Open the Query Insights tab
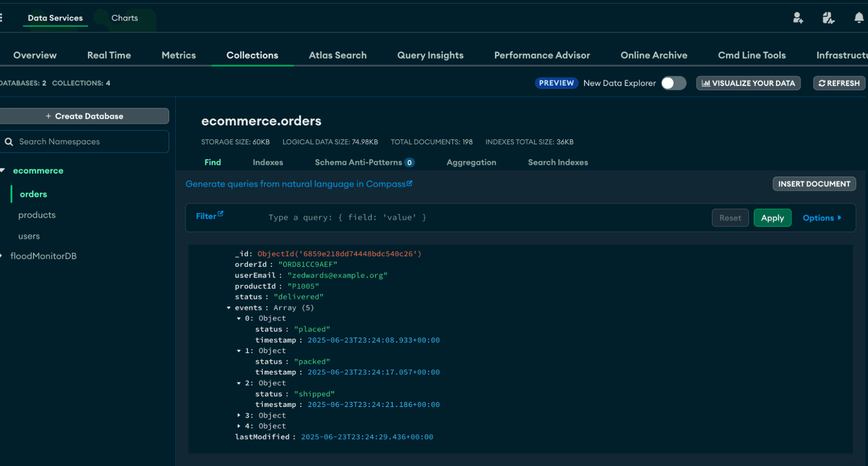 pyautogui.click(x=430, y=55)
